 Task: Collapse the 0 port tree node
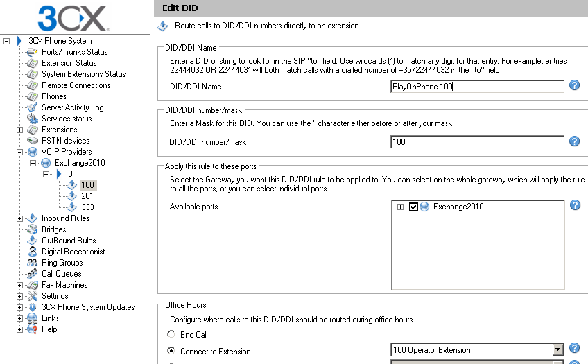coord(46,174)
